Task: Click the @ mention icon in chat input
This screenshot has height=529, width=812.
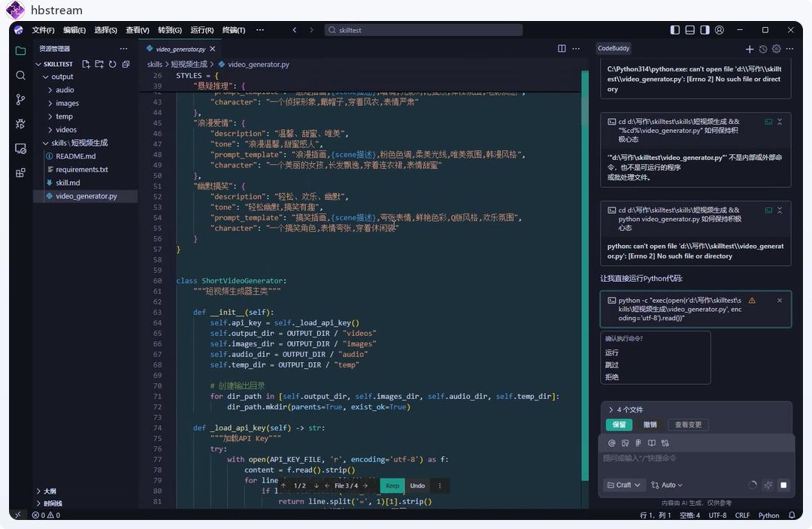Action: 611,443
